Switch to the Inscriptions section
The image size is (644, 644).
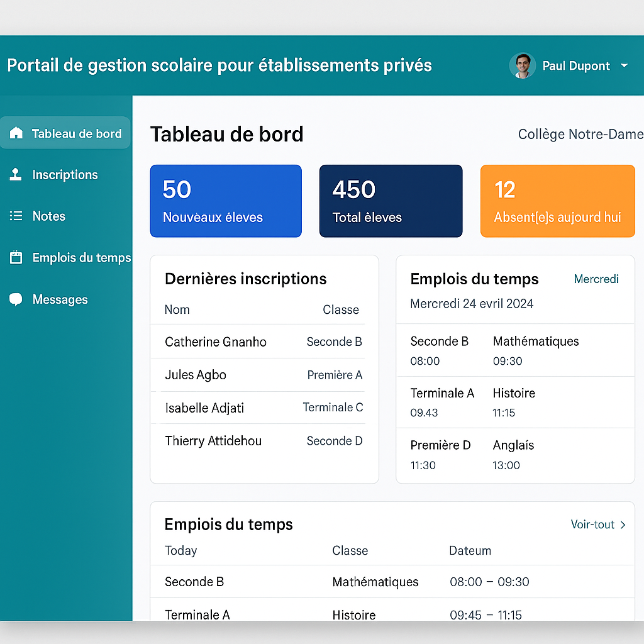tap(65, 174)
